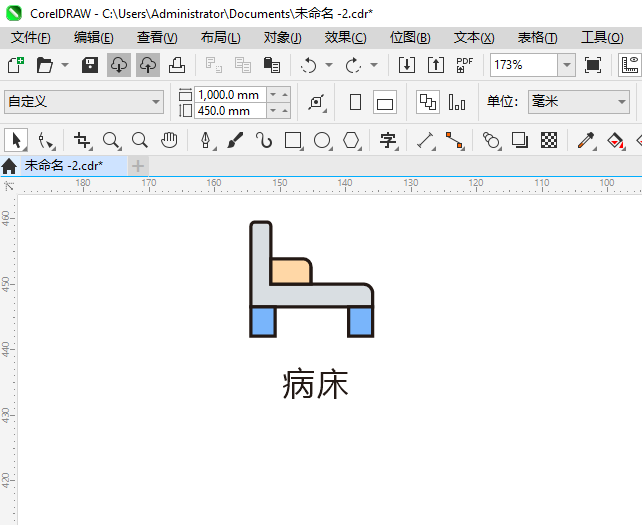Image resolution: width=642 pixels, height=525 pixels.
Task: Select the Pick arrow tool
Action: [x=16, y=140]
